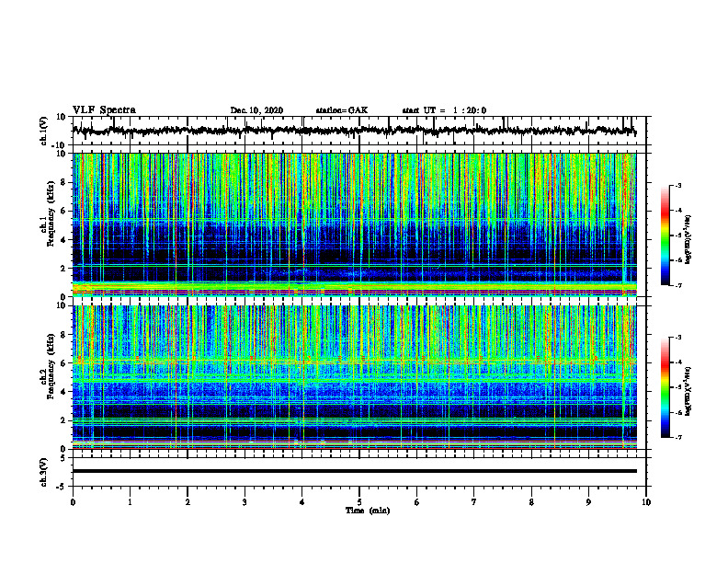The image size is (728, 563).
Task: Click inside the ch.1 spectrogram panel
Action: click(354, 224)
